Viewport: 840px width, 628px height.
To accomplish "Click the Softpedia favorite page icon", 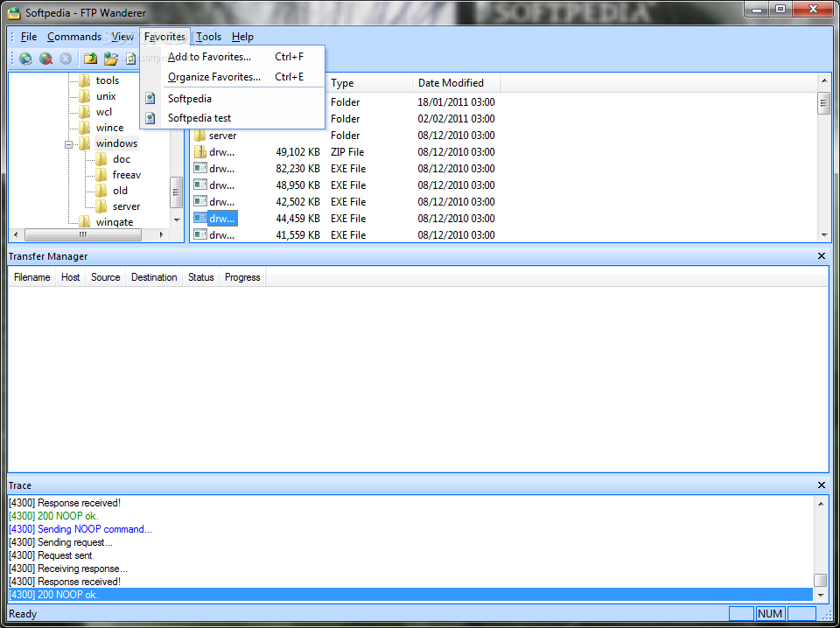I will point(150,99).
